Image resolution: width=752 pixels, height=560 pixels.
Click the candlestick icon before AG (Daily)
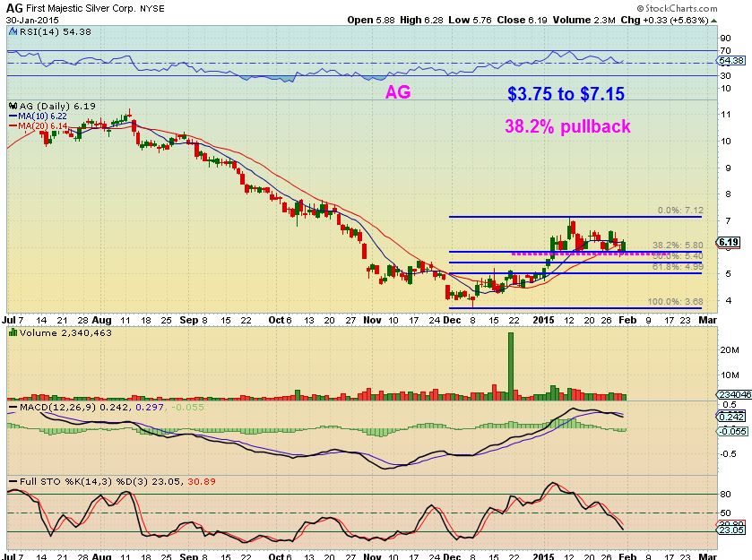[13, 106]
